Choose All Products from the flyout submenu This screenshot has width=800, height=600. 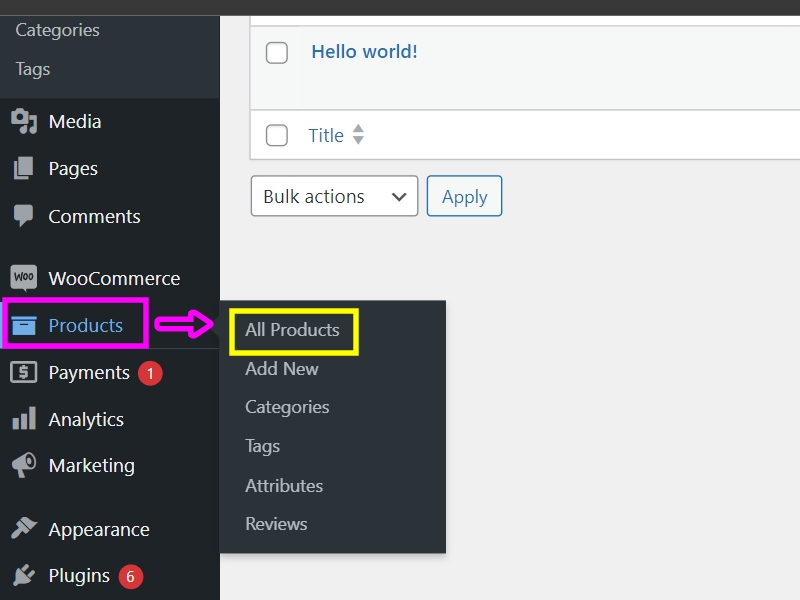292,330
